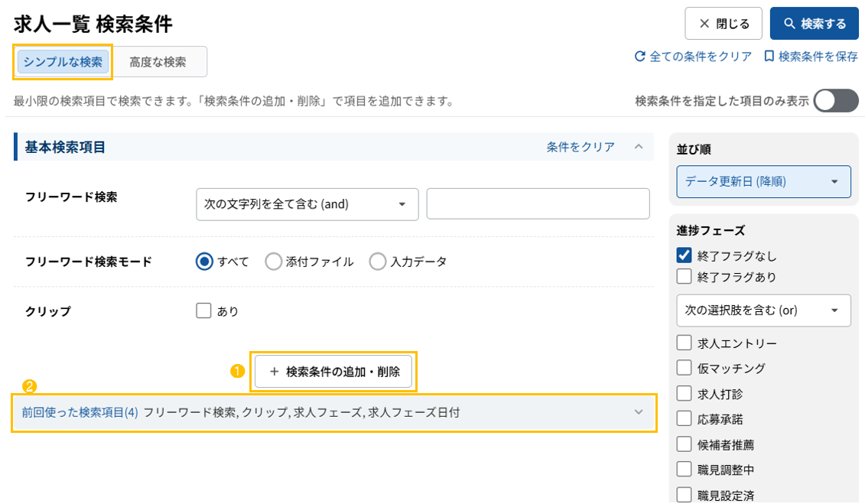Screen dimensions: 865x504
Task: Switch to 高度な検索 tab
Action: (x=158, y=62)
